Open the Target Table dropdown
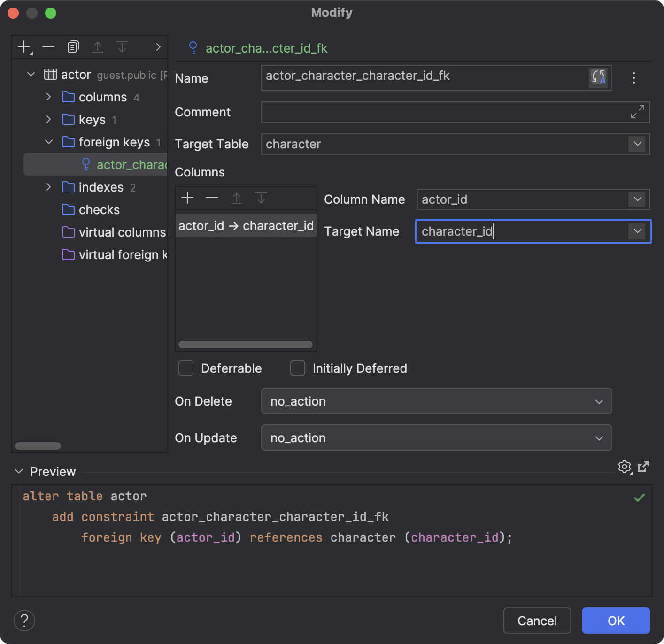The height and width of the screenshot is (644, 664). [637, 144]
